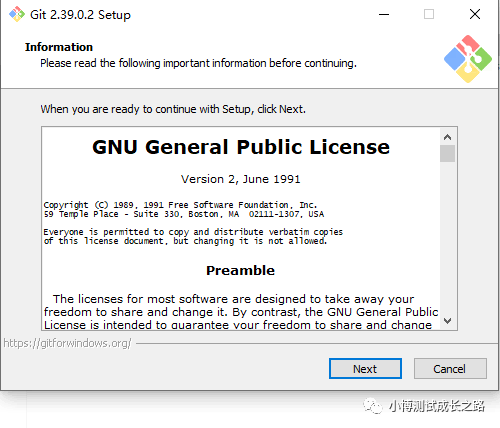Close the Git Setup window
The height and width of the screenshot is (428, 500).
475,14
